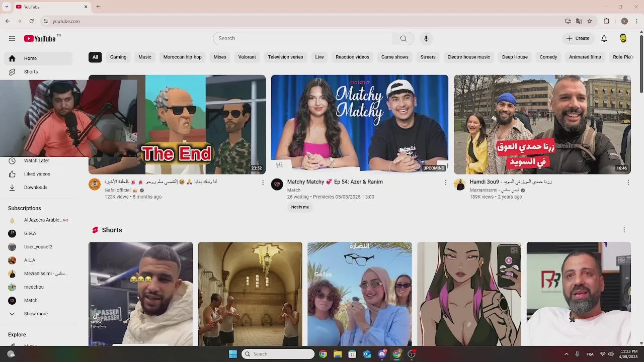
Task: Open the Matchy Matchy Ep 54 title
Action: click(x=335, y=182)
